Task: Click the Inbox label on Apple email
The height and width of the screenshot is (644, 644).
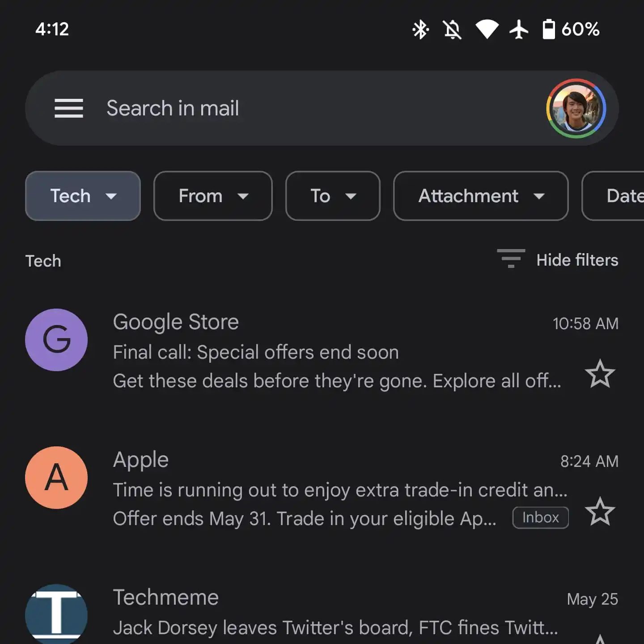Action: click(x=540, y=517)
